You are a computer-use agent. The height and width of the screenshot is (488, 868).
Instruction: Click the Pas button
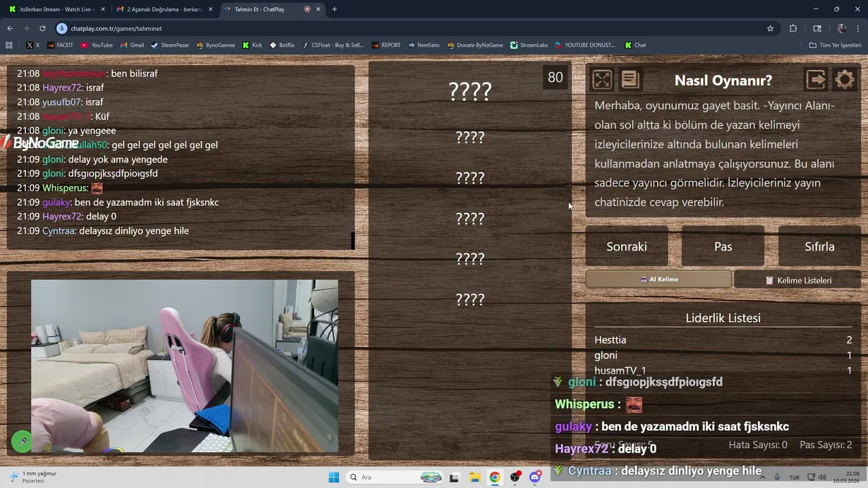(723, 246)
